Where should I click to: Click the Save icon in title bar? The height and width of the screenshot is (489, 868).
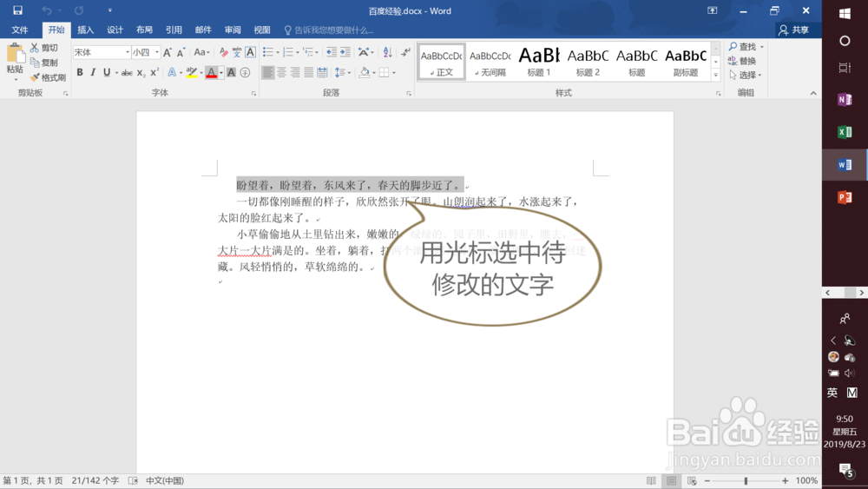tap(17, 10)
